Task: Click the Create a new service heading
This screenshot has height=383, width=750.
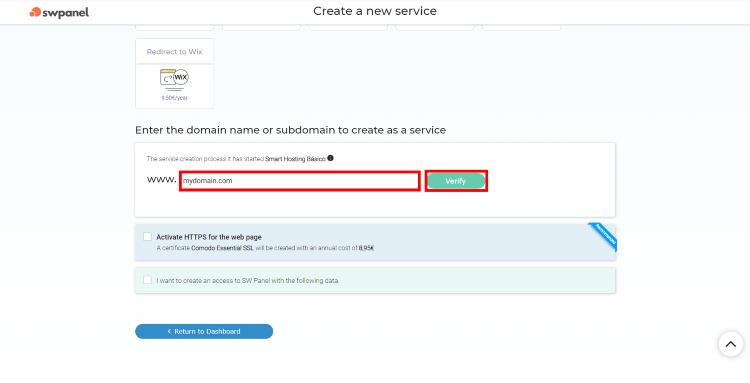Action: click(375, 11)
